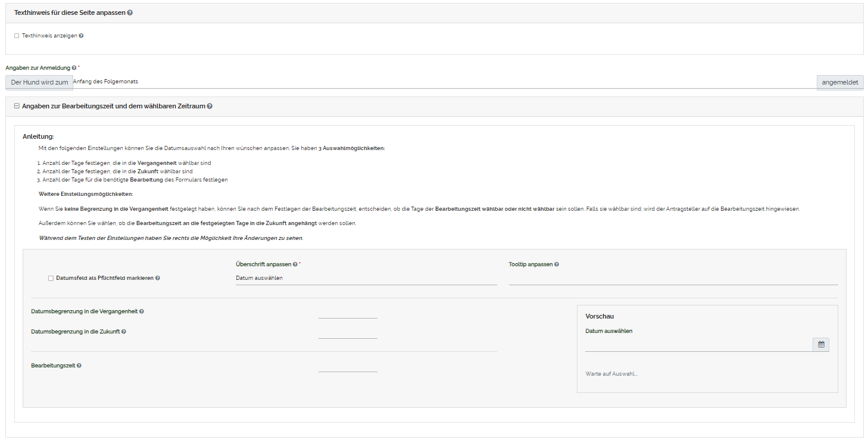Click help icon next to 'Überschrift anpassen'

tap(295, 264)
